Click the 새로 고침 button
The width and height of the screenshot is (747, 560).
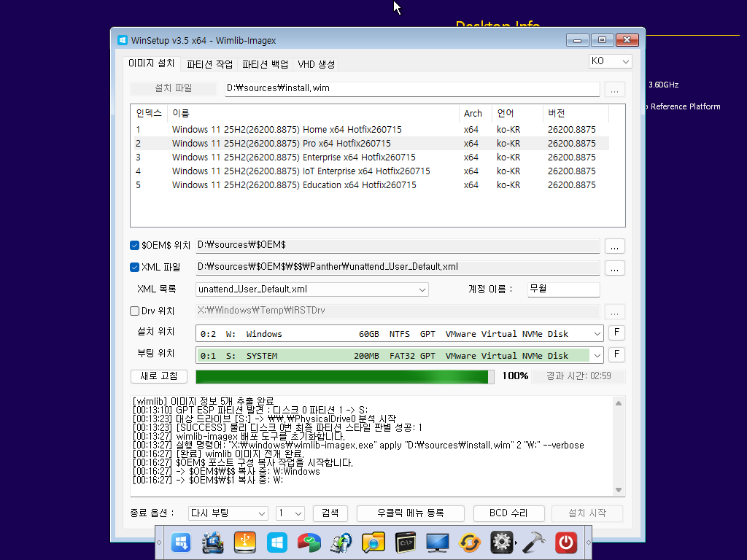click(x=158, y=376)
